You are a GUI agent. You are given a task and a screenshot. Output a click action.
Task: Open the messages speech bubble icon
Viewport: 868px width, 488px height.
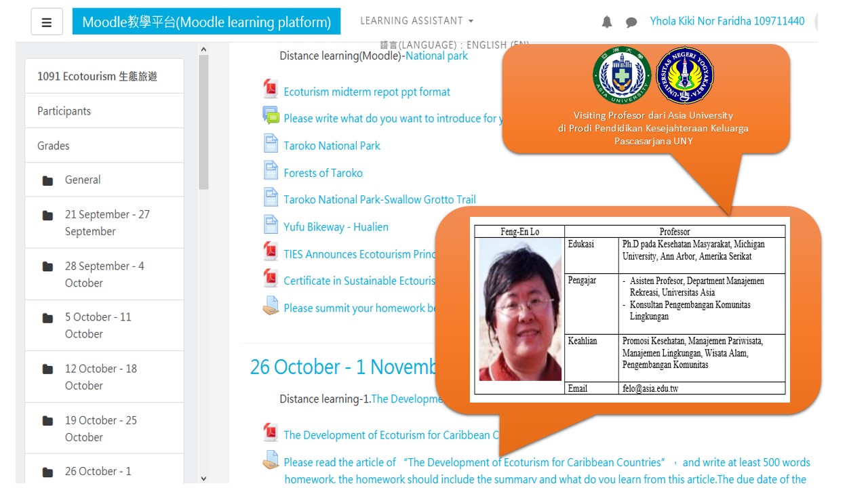[631, 22]
